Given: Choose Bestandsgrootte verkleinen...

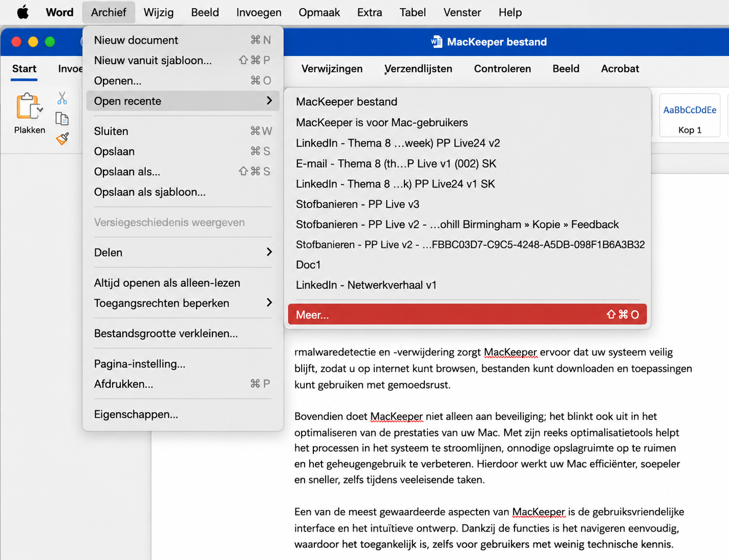Looking at the screenshot, I should tap(183, 333).
